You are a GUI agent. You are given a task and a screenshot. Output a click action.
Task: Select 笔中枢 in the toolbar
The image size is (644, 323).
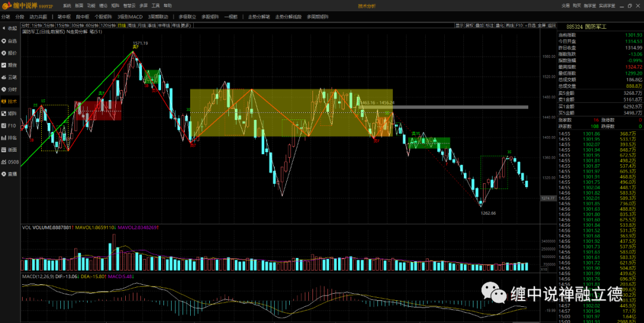[64, 17]
